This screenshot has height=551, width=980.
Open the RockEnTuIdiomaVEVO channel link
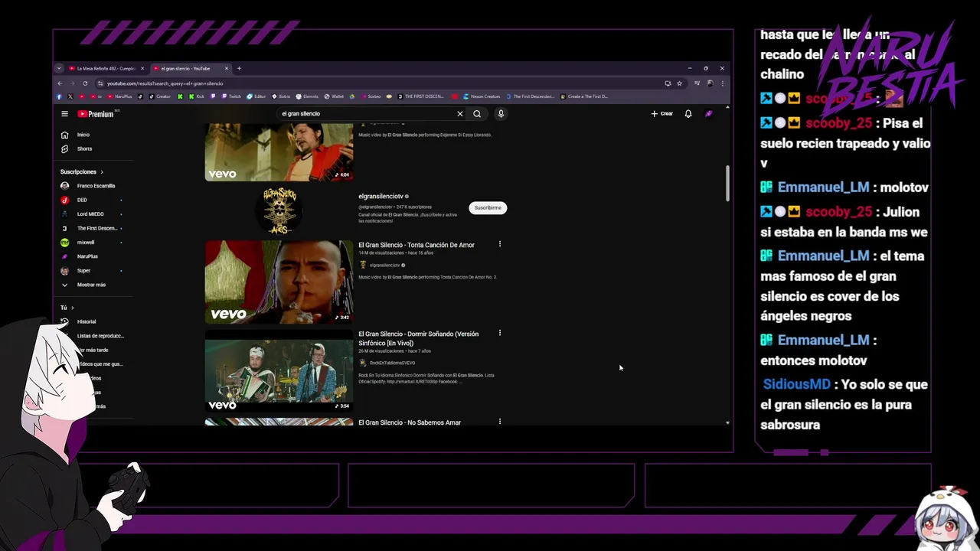[392, 363]
